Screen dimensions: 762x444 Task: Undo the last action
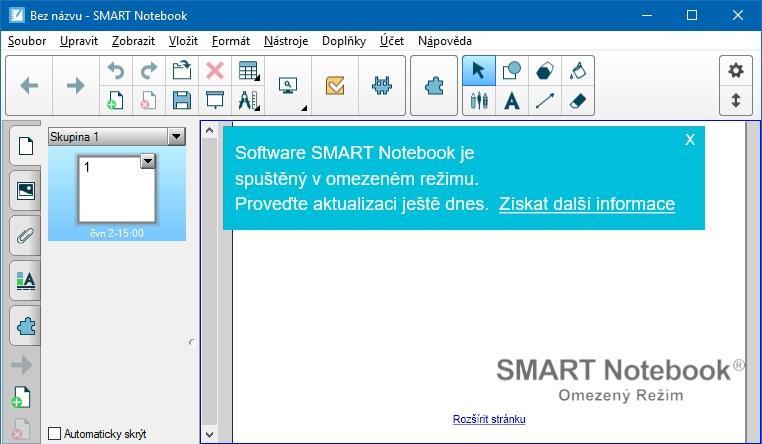pyautogui.click(x=116, y=71)
